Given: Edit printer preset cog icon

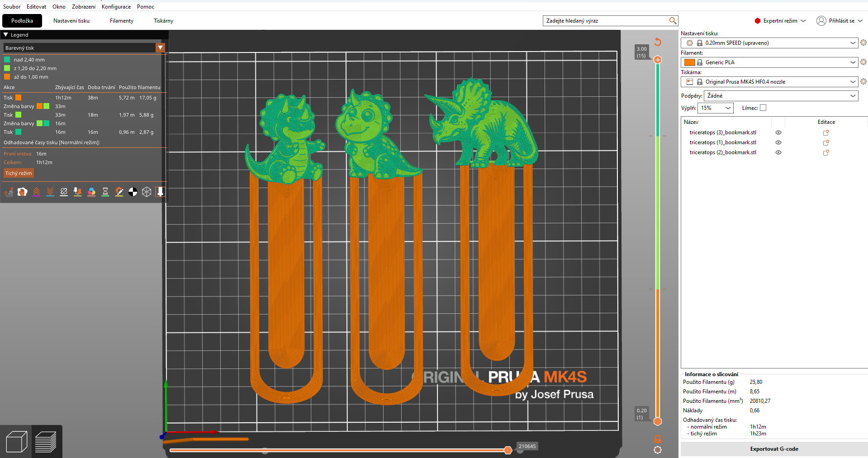Looking at the screenshot, I should click(863, 81).
